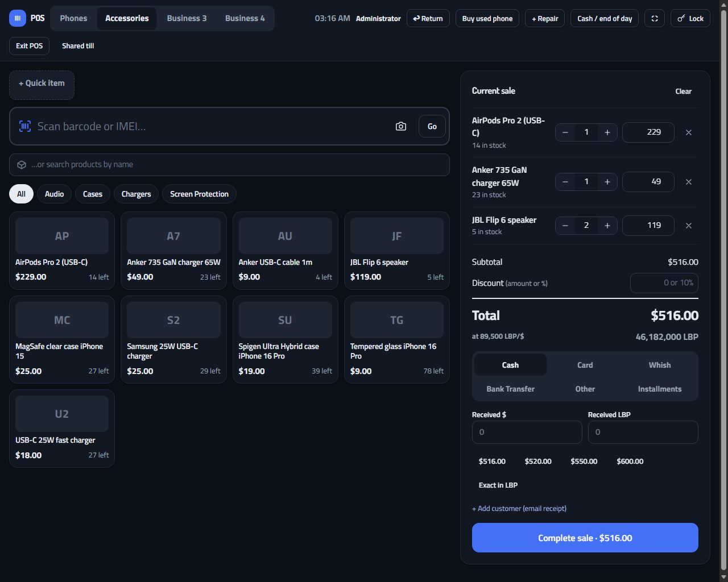The height and width of the screenshot is (582, 728).
Task: Select Other payment method
Action: (x=585, y=389)
